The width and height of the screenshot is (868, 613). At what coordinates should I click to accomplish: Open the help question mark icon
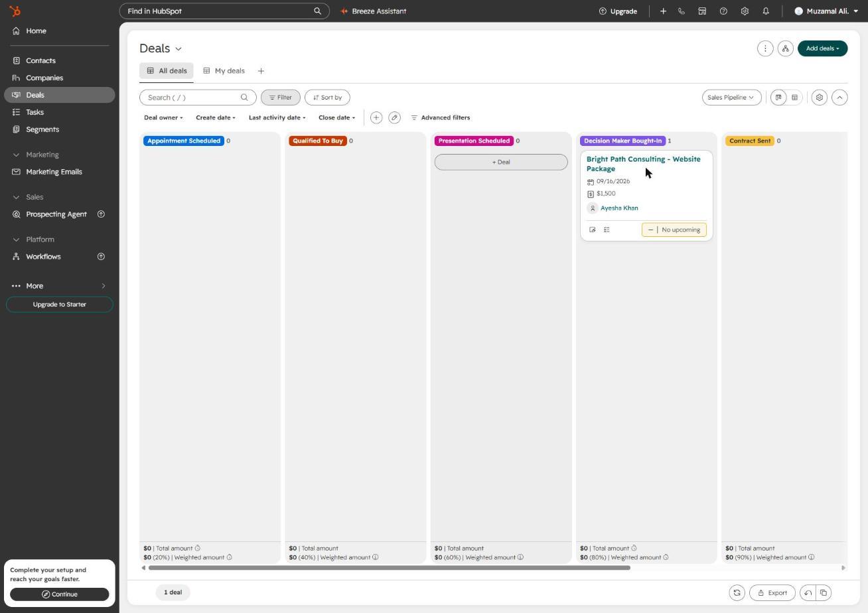click(x=723, y=11)
